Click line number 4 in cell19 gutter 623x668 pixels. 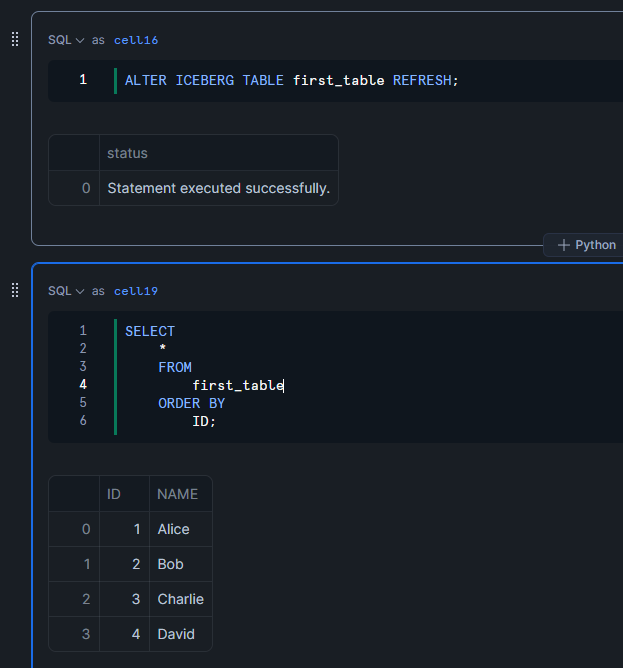tap(83, 384)
